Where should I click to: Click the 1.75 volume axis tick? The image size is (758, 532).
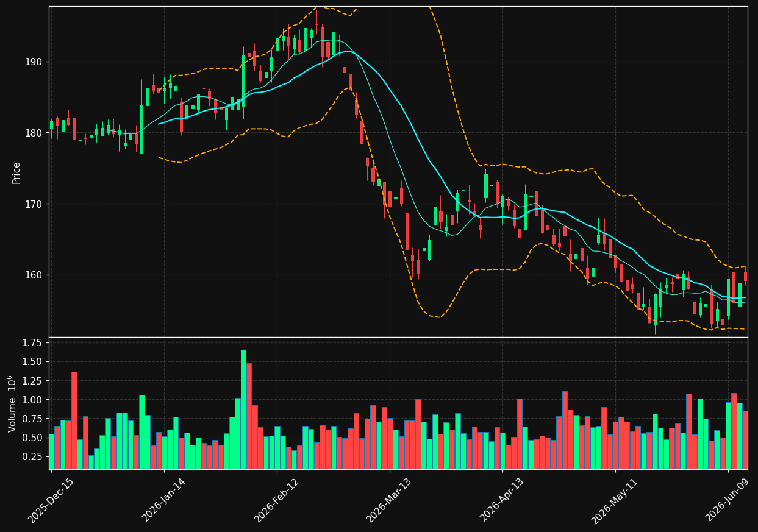click(x=32, y=343)
